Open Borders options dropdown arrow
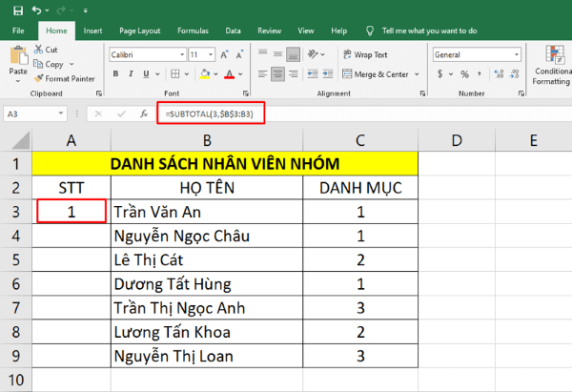This screenshot has width=572, height=392. (187, 74)
